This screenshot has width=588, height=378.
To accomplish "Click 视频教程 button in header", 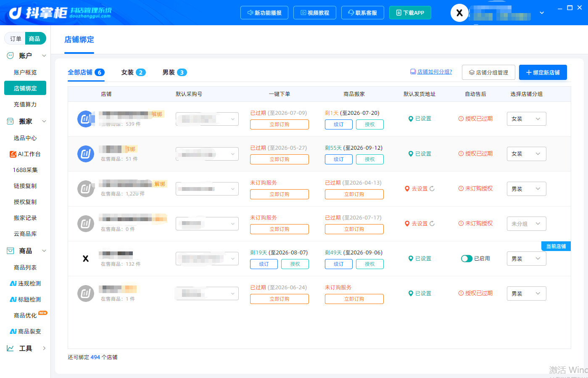I will point(315,13).
